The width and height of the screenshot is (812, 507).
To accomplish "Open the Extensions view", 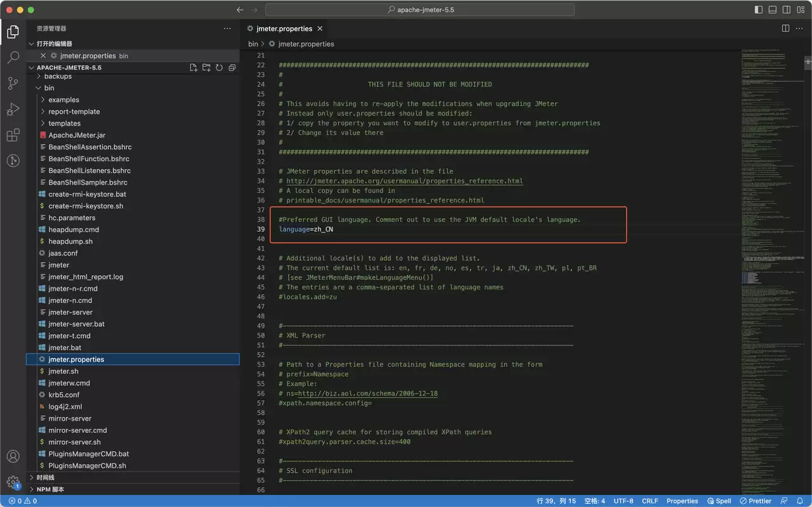I will pos(13,135).
